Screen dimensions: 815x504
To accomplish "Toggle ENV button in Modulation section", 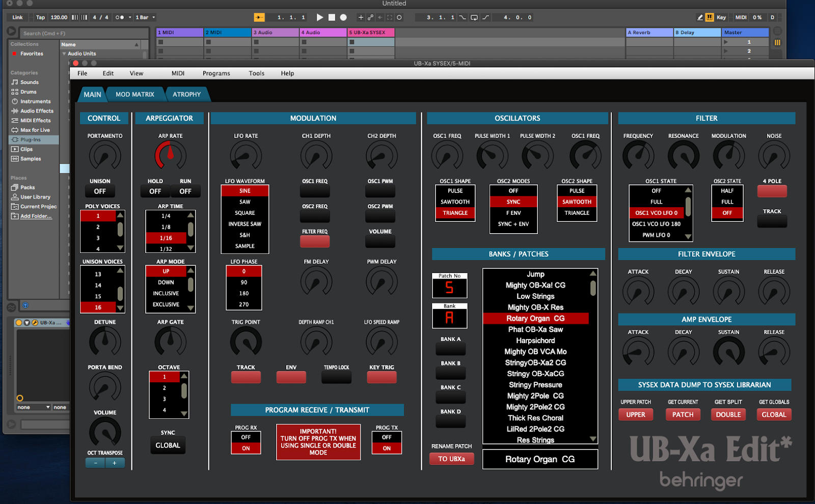I will pos(291,377).
